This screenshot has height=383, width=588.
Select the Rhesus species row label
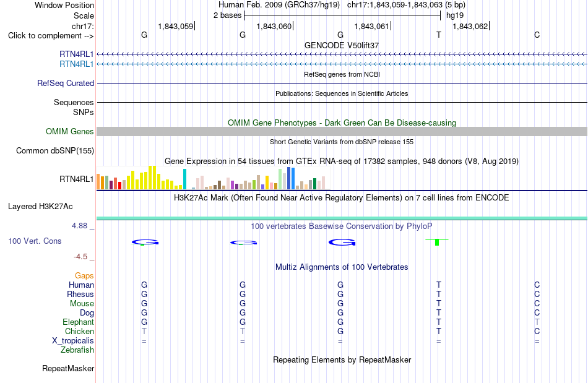80,294
